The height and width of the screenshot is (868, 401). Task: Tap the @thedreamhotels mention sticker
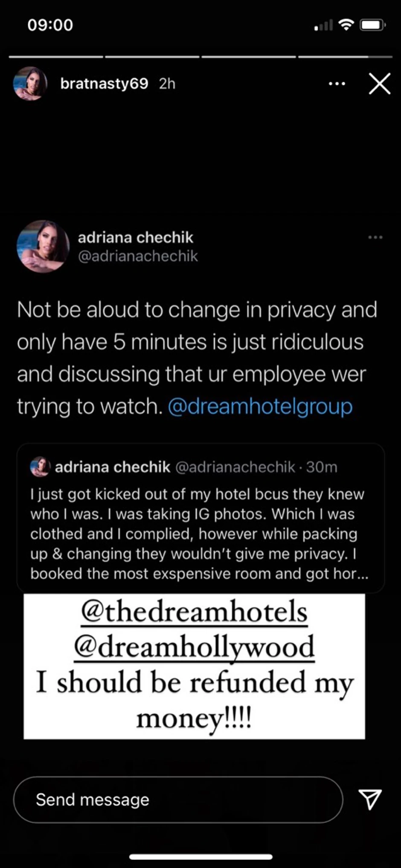tap(194, 612)
